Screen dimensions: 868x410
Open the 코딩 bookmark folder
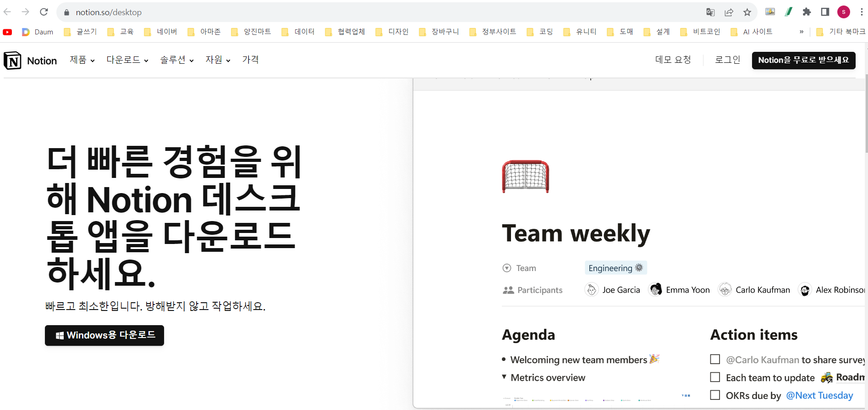point(540,32)
